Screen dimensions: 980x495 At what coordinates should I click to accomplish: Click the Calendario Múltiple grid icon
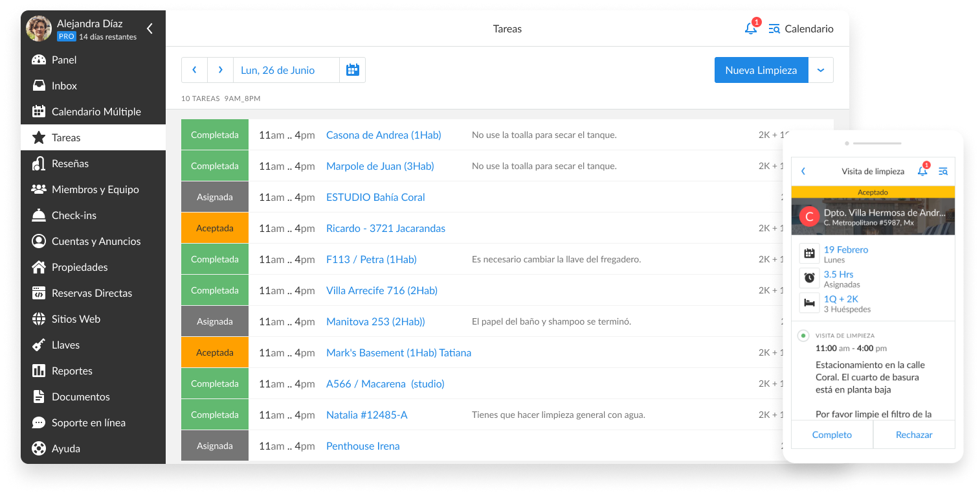39,111
